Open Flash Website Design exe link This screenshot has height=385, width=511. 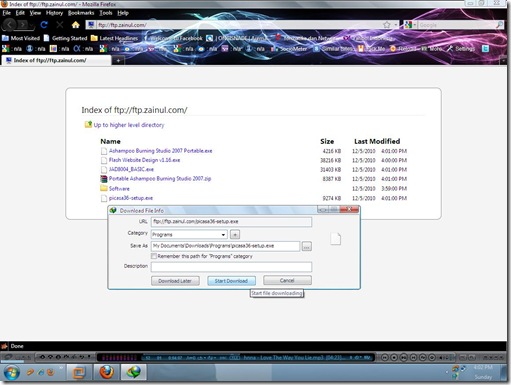coord(144,160)
